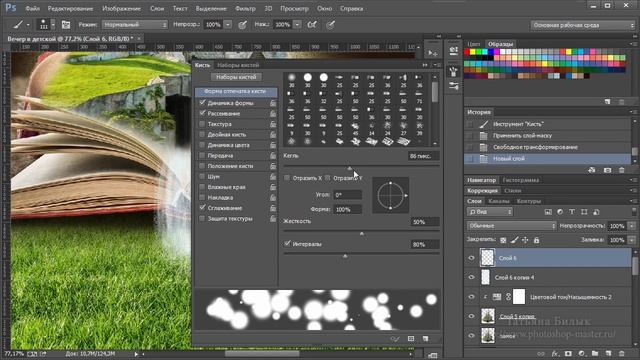
Task: Enable Текстура checkbox
Action: (202, 124)
